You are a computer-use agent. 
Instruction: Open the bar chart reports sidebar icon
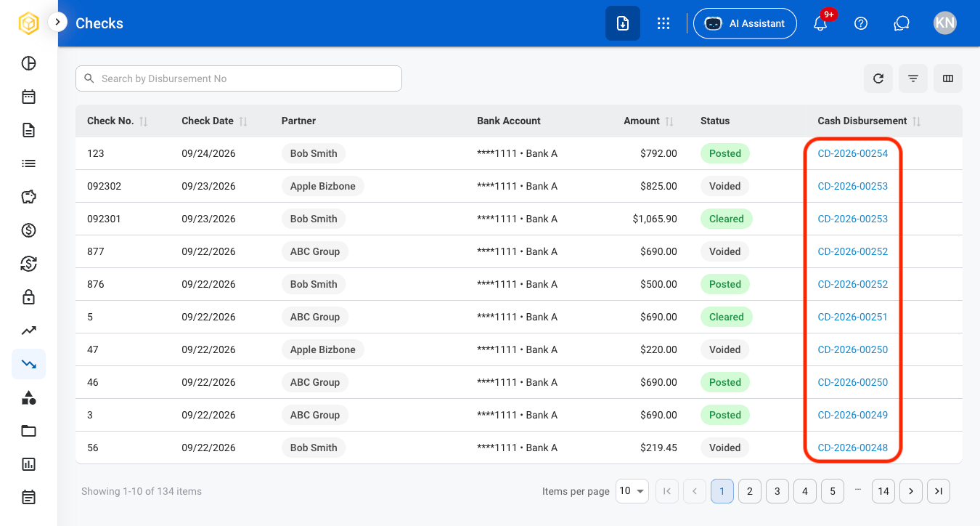(28, 464)
